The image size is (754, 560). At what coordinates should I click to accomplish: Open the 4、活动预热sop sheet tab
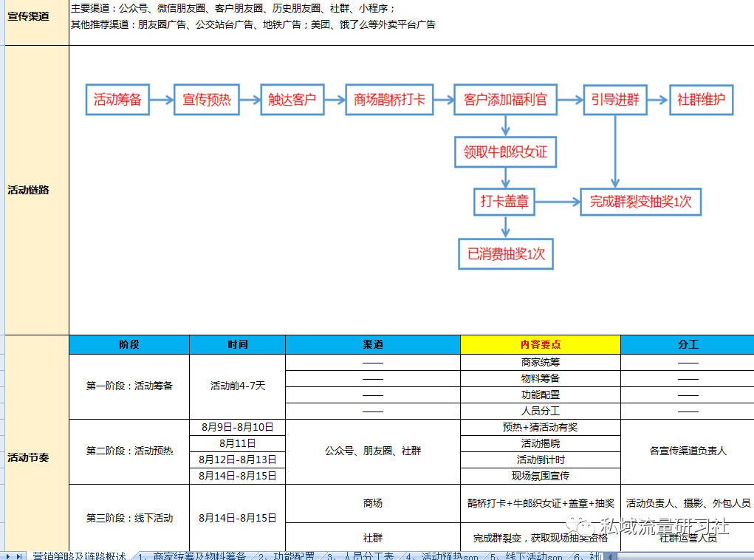tap(442, 556)
